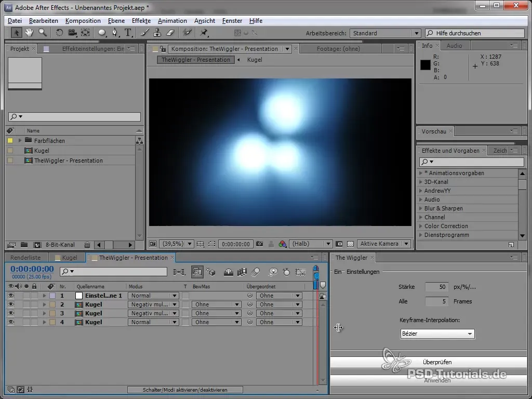Image resolution: width=532 pixels, height=399 pixels.
Task: Toggle preserve transparency box for layer 1
Action: tap(185, 296)
